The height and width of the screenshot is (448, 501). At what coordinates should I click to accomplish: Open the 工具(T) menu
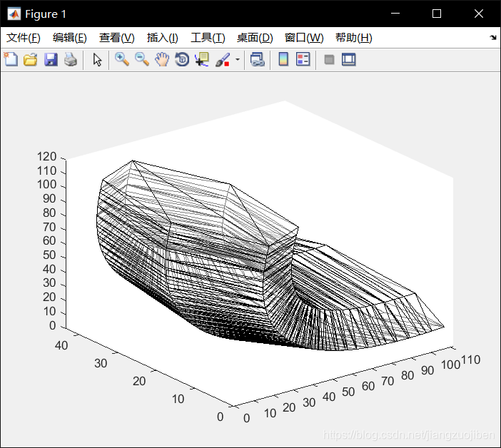click(208, 38)
